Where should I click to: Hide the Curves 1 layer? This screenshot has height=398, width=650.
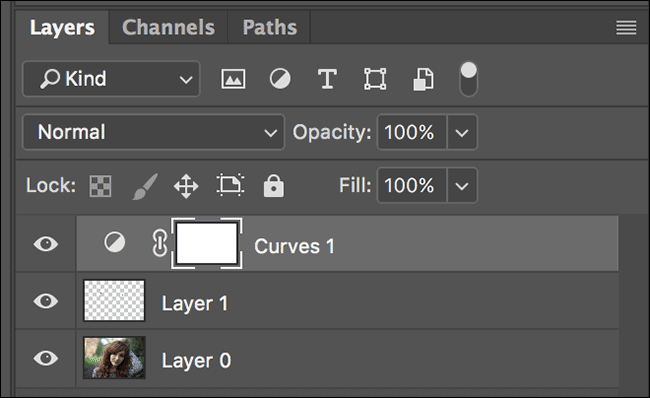(46, 244)
